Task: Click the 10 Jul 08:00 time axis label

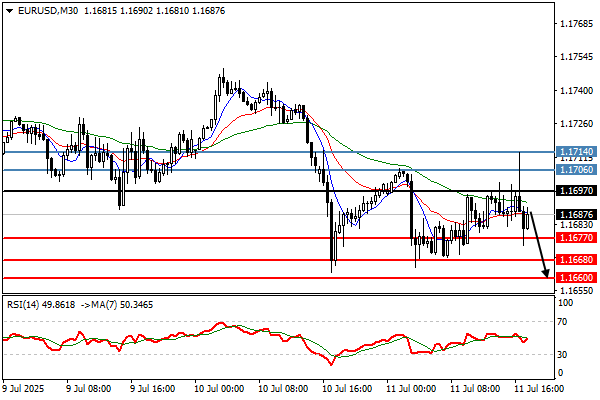Action: pos(283,389)
